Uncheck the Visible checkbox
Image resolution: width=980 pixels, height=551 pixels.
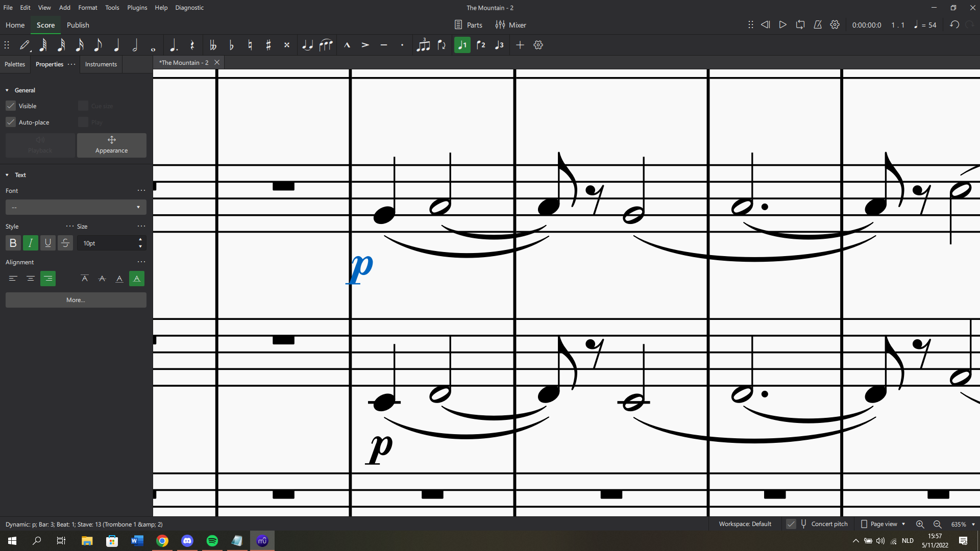[11, 106]
